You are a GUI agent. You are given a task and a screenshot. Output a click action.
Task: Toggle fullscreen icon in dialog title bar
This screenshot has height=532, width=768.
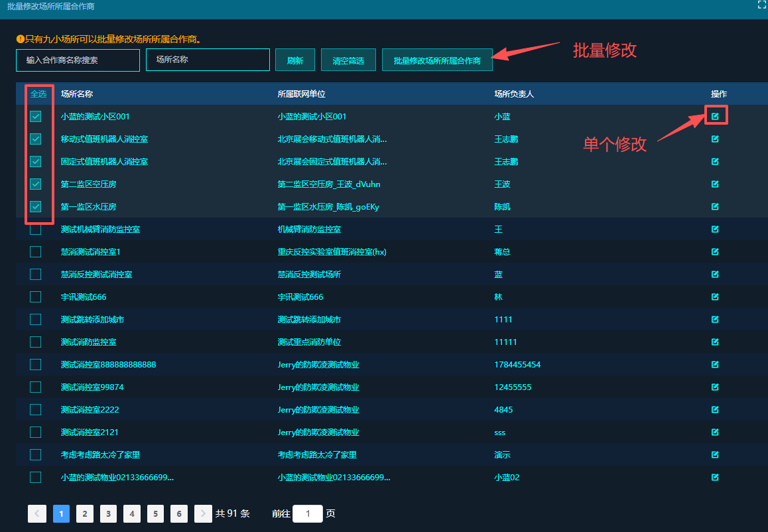coord(762,5)
